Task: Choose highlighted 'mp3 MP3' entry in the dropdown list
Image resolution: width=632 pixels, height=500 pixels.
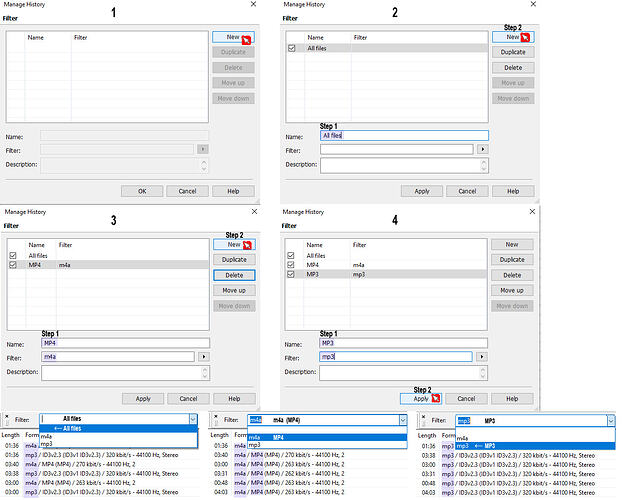Action: [x=535, y=446]
